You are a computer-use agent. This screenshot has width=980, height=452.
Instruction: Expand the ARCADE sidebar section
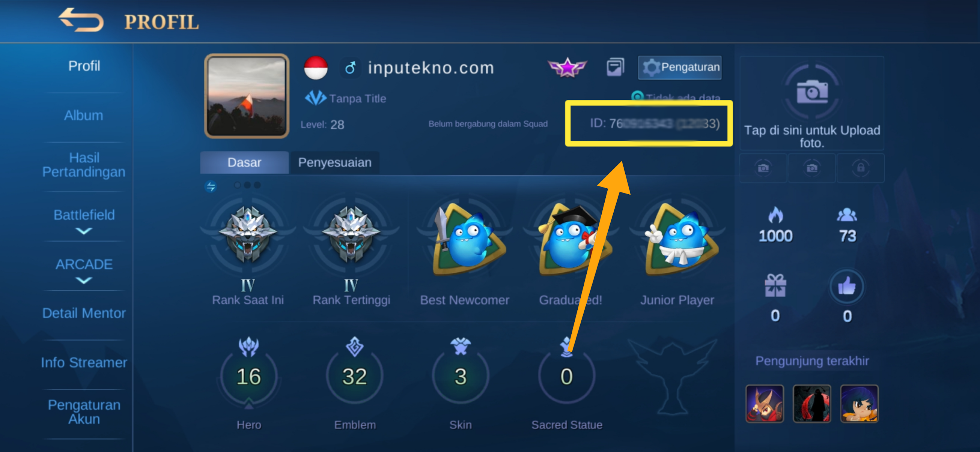[x=84, y=270]
